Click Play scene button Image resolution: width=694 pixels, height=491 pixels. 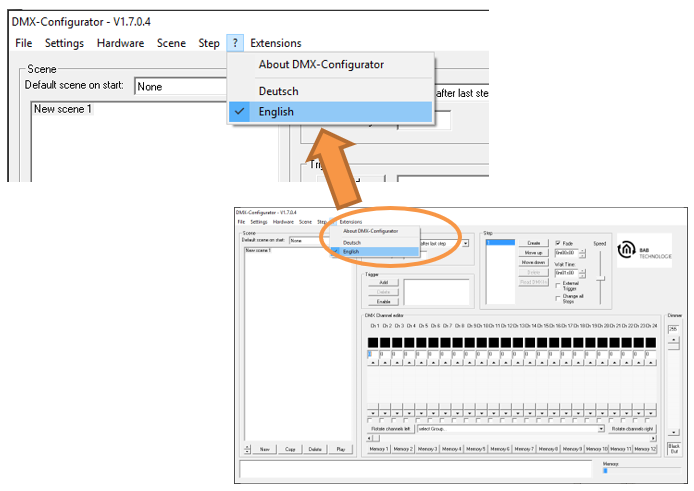click(x=340, y=449)
